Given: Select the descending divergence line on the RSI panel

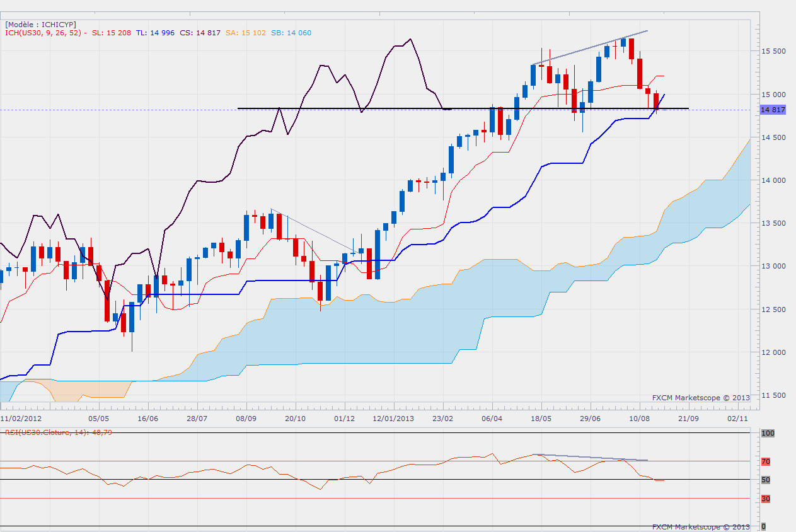Looking at the screenshot, I should pyautogui.click(x=590, y=457).
